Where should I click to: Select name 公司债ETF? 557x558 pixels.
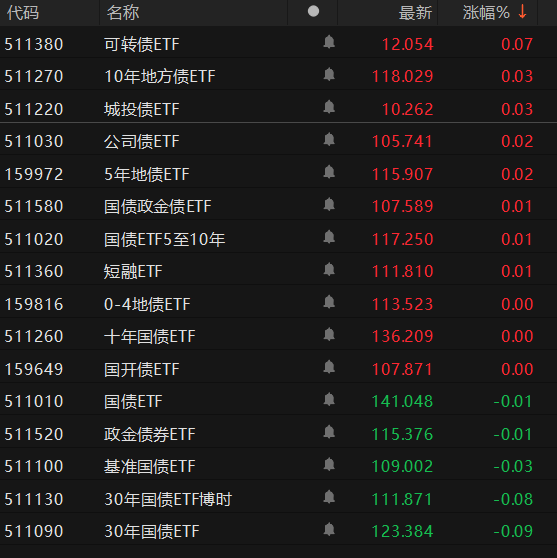point(142,142)
